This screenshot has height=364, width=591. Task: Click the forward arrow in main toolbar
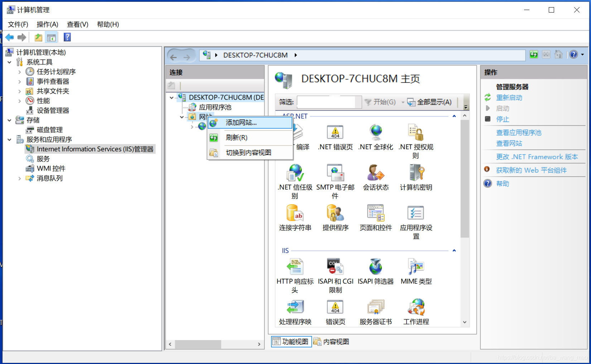22,37
